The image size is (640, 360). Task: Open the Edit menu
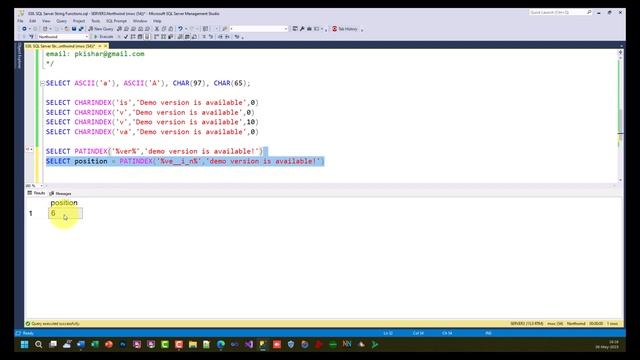tap(33, 21)
